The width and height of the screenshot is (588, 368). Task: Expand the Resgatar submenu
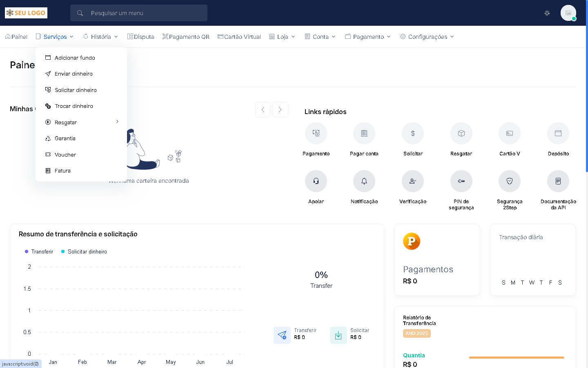pyautogui.click(x=81, y=122)
